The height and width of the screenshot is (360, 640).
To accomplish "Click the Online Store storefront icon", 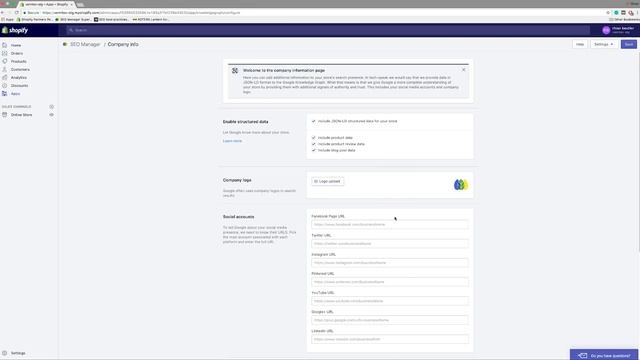I will [x=4, y=115].
